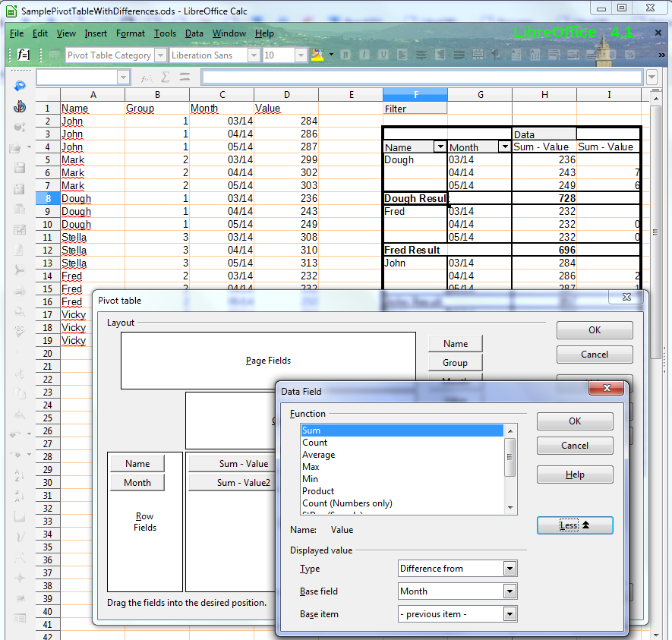Click Help in the Data Field dialog
This screenshot has height=640, width=672.
click(x=575, y=474)
